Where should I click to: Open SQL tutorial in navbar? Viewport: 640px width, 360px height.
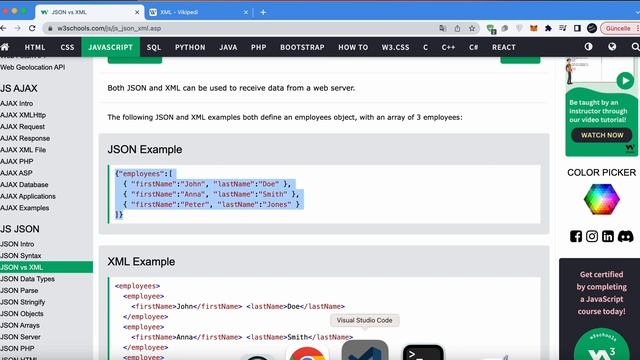154,47
